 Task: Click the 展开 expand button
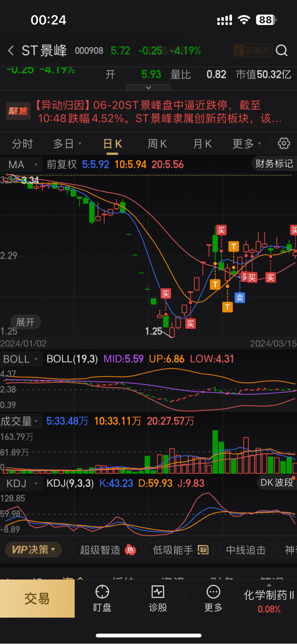click(x=25, y=322)
